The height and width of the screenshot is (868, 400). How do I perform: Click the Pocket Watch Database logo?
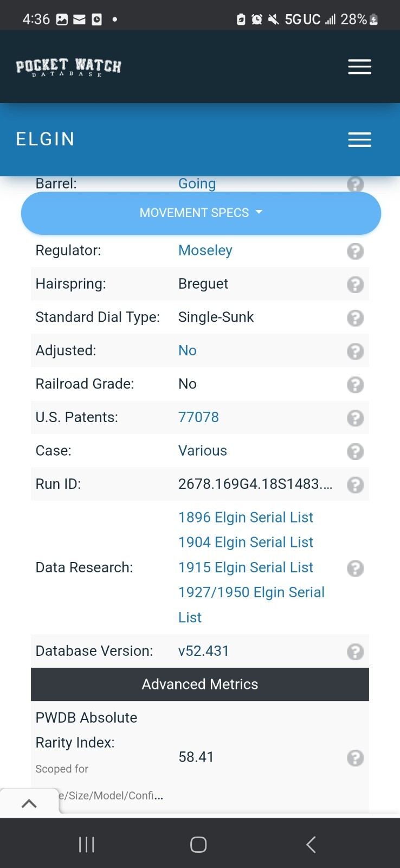pyautogui.click(x=68, y=67)
